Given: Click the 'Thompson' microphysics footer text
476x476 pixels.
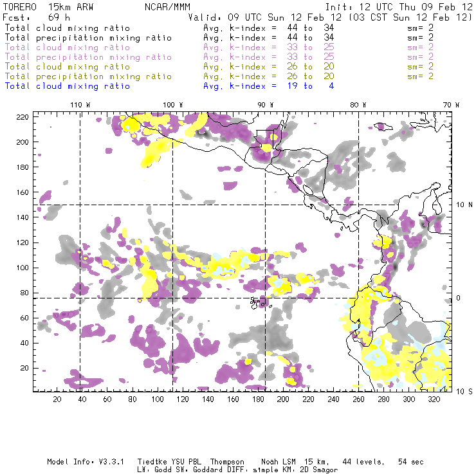Looking at the screenshot, I should click(227, 462).
